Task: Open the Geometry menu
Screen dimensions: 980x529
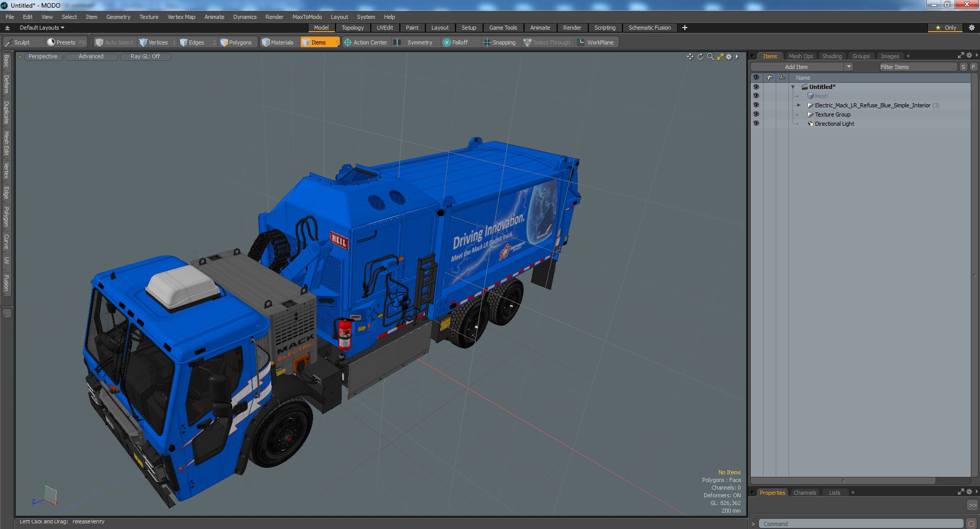Action: click(118, 17)
